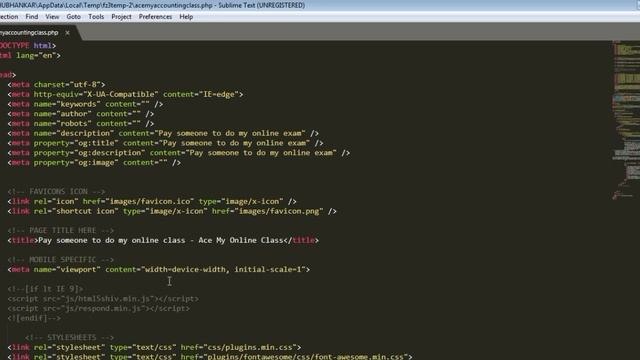
Task: Open the View menu
Action: click(52, 17)
